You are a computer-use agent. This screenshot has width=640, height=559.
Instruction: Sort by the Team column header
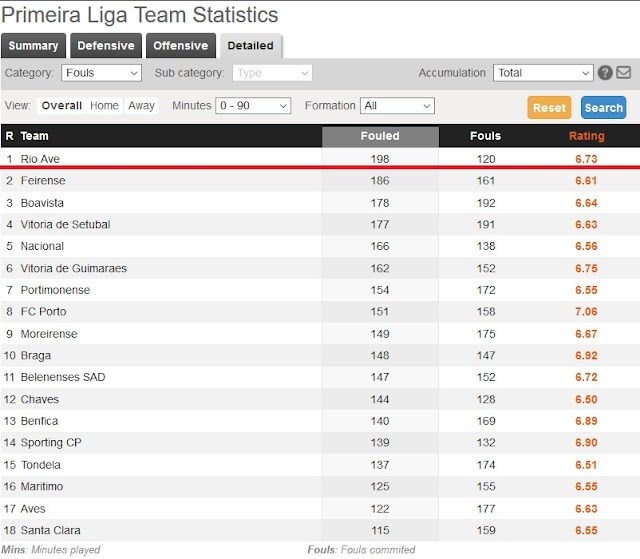[35, 136]
